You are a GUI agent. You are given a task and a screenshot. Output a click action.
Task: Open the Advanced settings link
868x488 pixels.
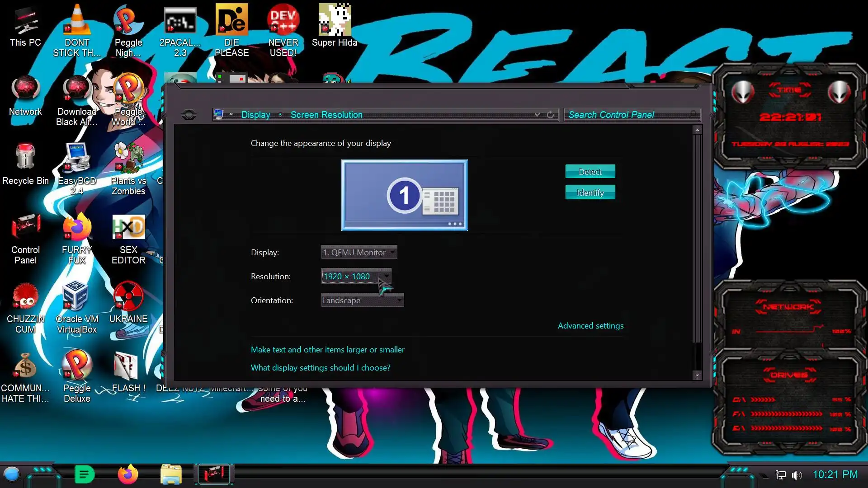(590, 325)
